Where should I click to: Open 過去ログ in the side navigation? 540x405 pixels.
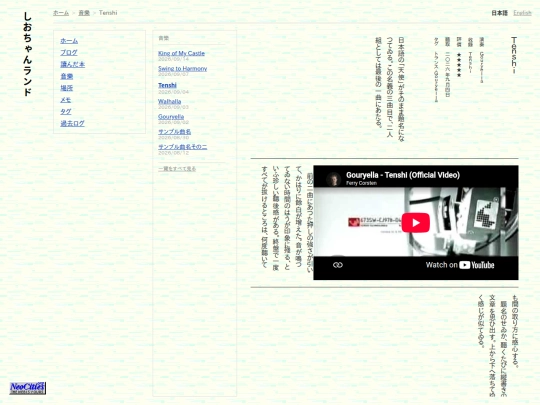point(72,123)
